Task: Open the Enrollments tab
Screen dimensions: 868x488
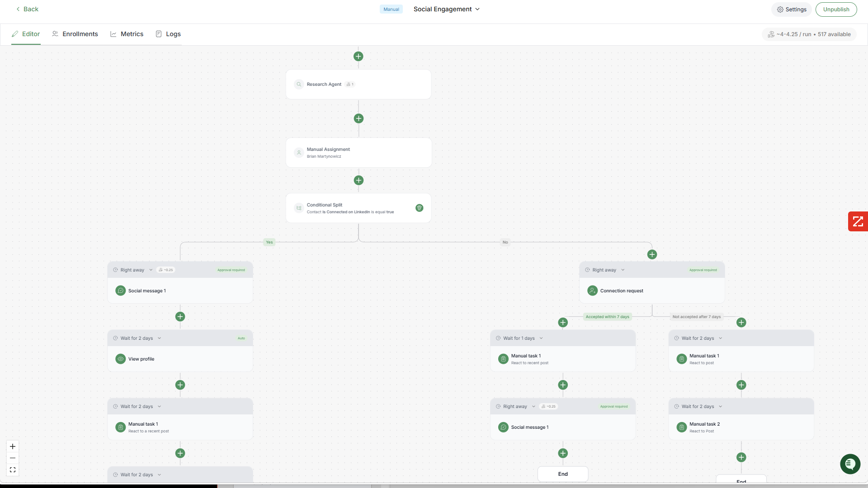Action: (x=75, y=34)
